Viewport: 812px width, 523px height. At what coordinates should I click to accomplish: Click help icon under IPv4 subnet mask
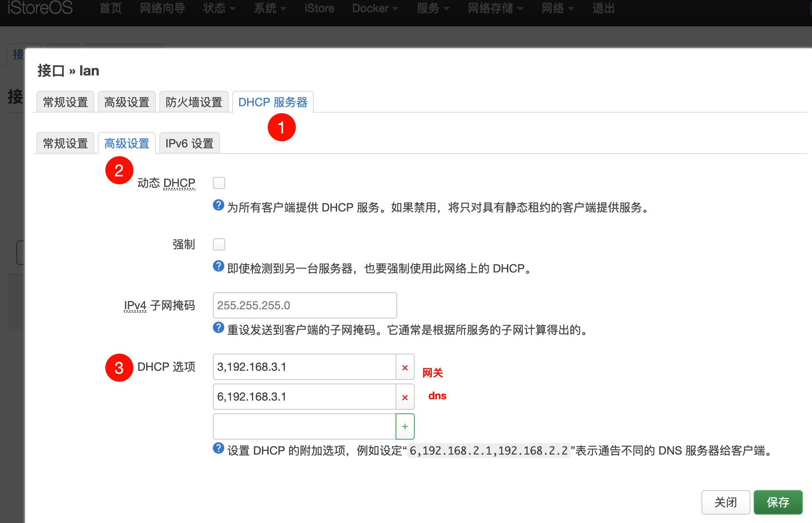(218, 328)
